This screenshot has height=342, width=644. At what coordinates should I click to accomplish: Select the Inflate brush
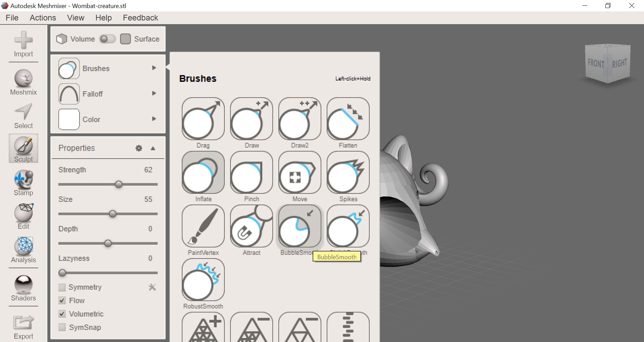pyautogui.click(x=203, y=173)
